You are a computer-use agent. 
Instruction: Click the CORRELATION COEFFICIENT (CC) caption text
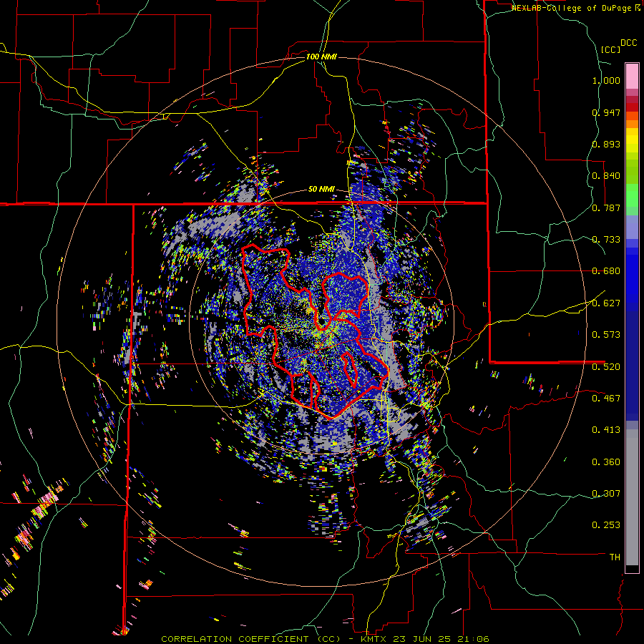[x=251, y=639]
